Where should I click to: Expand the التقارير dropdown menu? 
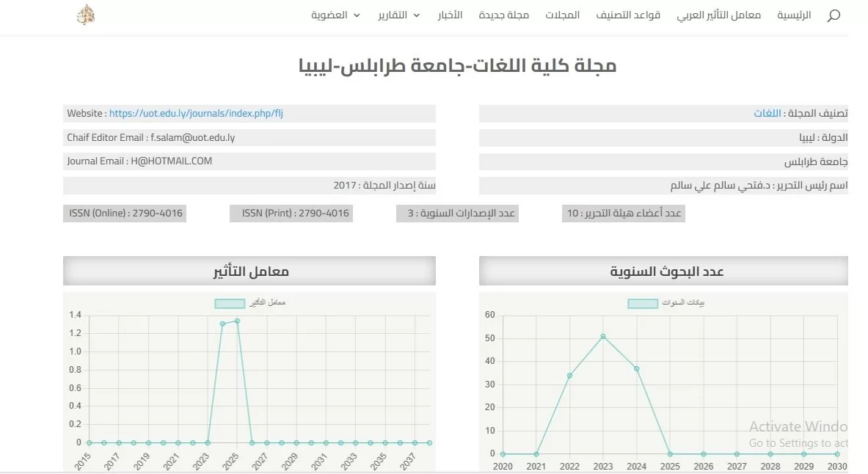pos(398,15)
